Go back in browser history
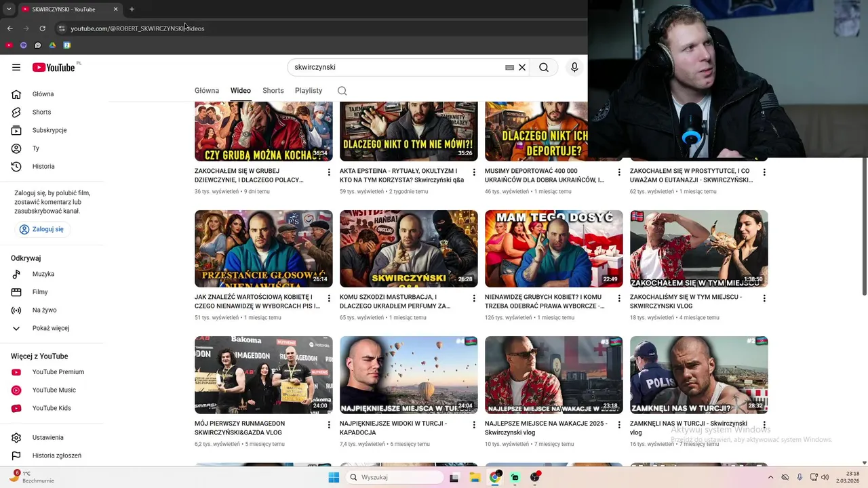 coord(9,28)
